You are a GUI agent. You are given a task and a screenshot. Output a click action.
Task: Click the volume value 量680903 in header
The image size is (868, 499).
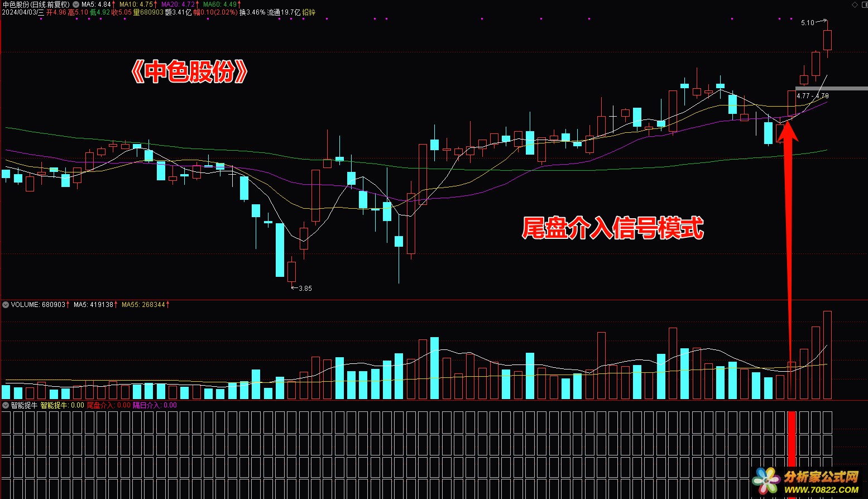(x=148, y=12)
